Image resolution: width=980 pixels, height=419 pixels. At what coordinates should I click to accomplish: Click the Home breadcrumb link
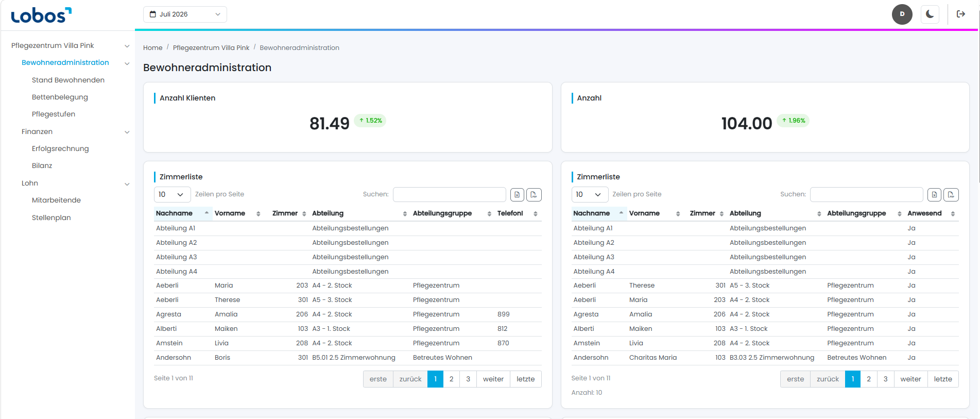click(153, 47)
